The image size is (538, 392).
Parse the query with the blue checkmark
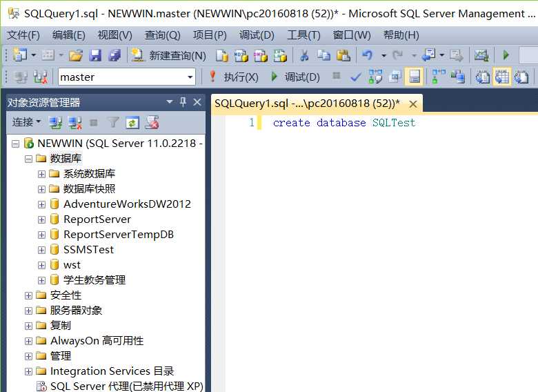coord(356,77)
